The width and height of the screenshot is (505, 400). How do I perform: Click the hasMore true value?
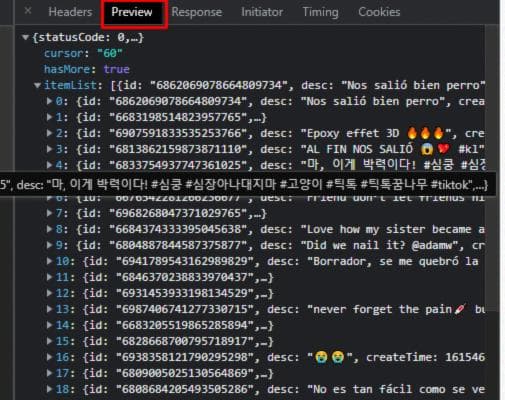[116, 69]
